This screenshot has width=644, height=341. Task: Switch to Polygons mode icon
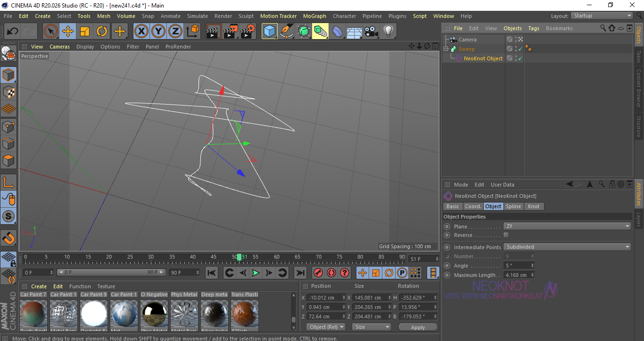tap(9, 160)
